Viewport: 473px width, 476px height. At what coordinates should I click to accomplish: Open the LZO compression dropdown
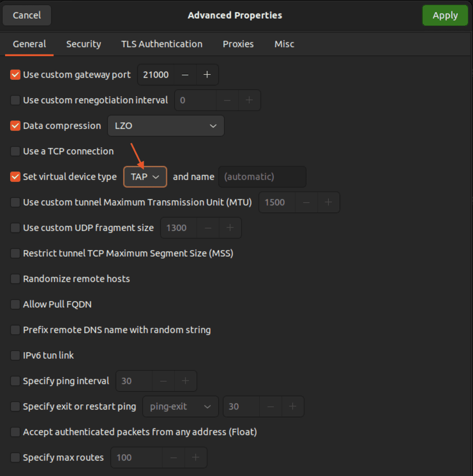coord(166,126)
